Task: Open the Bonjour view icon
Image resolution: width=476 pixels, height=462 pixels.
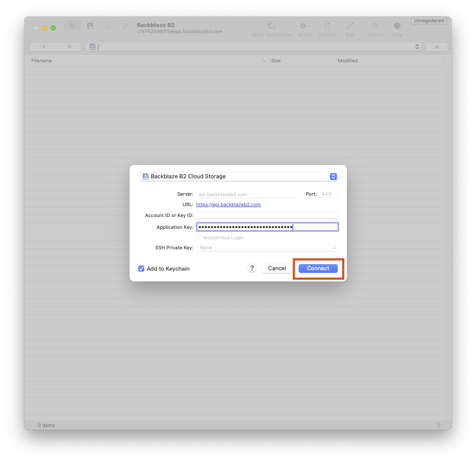Action: point(125,26)
